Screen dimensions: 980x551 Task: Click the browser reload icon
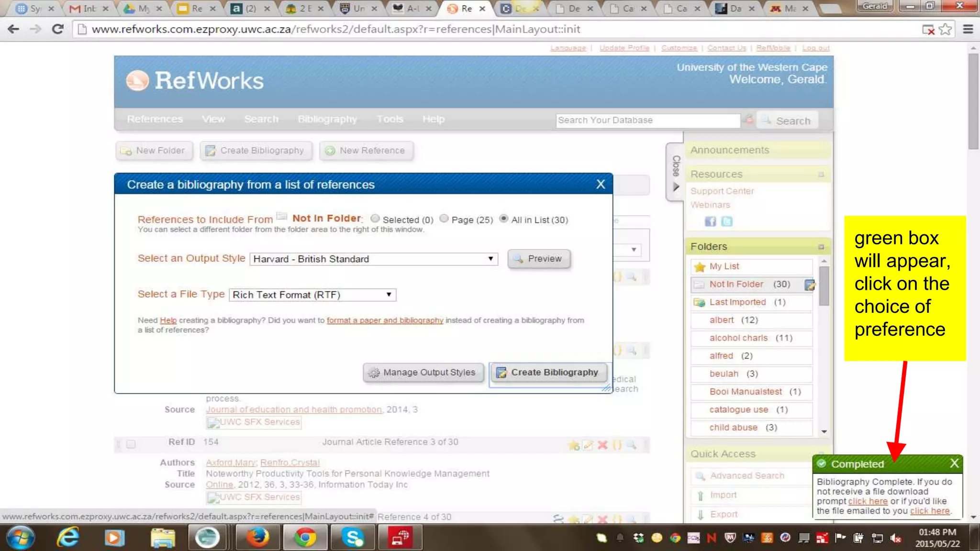(58, 29)
